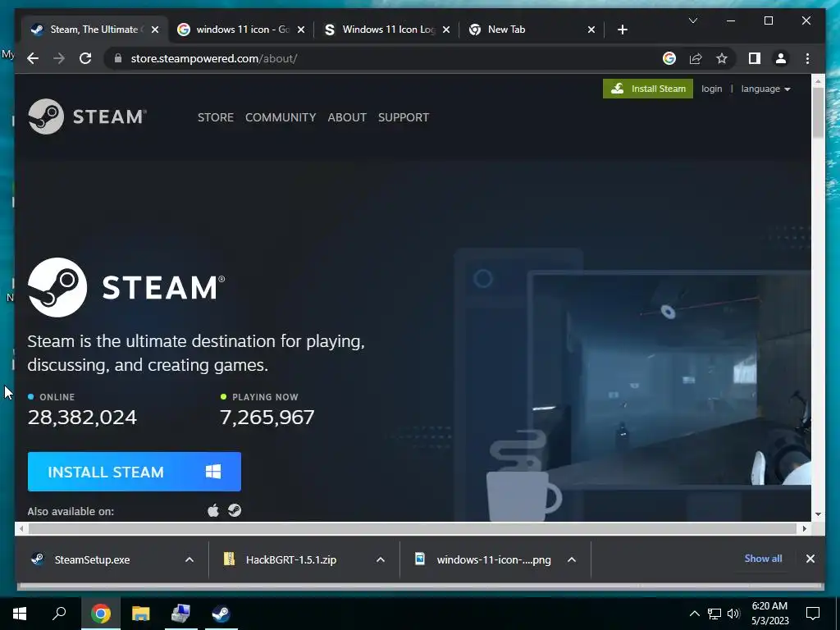The image size is (840, 630).
Task: Click the green Install Steam header button
Action: 648,89
